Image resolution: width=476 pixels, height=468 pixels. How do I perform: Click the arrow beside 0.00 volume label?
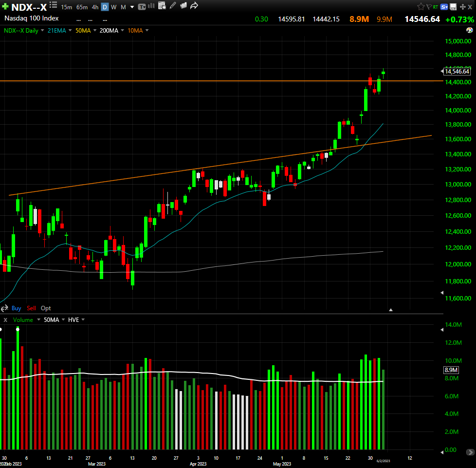pyautogui.click(x=442, y=452)
